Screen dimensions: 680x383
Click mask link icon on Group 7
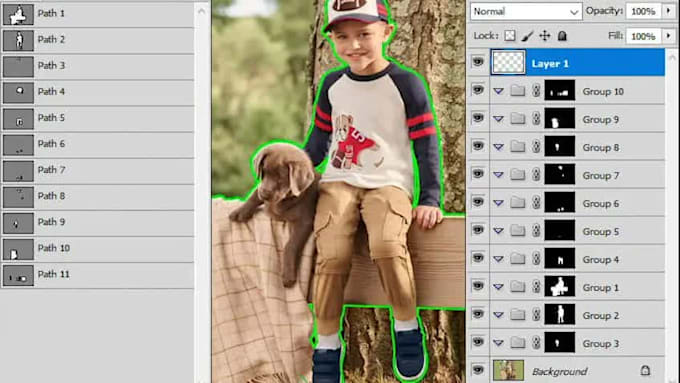pos(536,174)
